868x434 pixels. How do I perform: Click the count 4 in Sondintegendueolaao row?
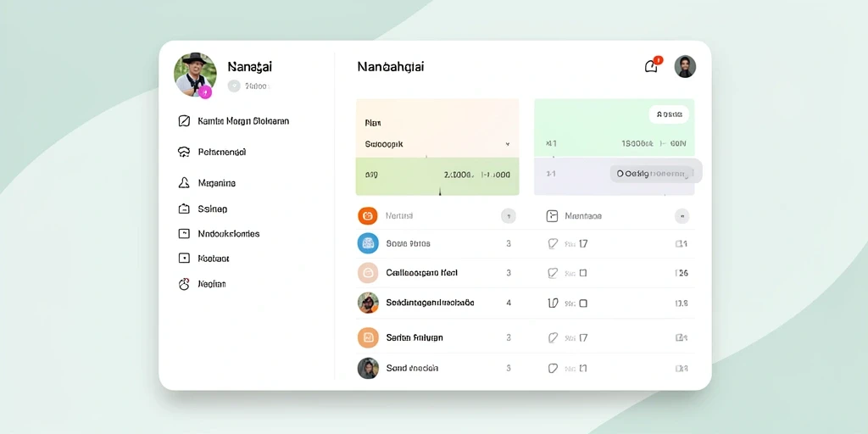509,303
